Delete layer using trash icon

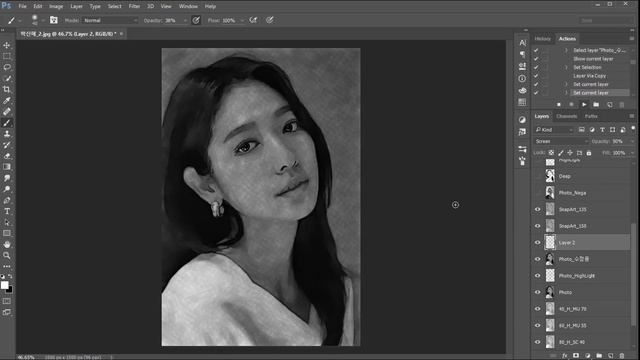tap(622, 356)
